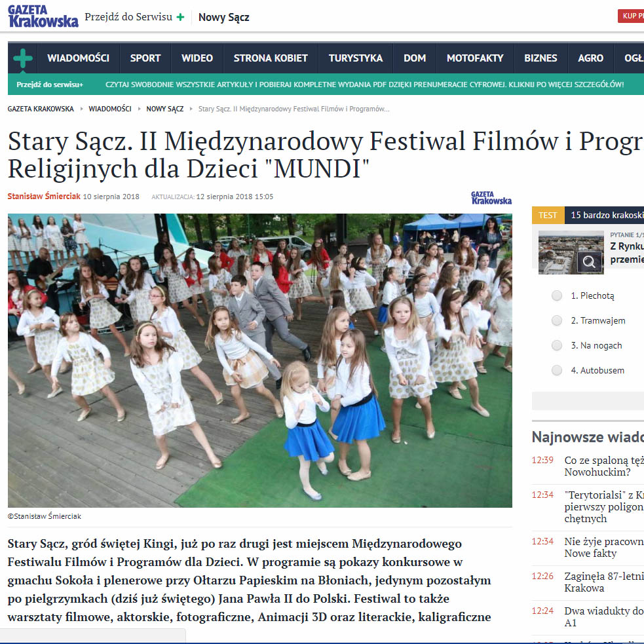Open the '15 bardzo krakoski' quiz title
Viewport: 644px width, 644px height.
point(607,216)
